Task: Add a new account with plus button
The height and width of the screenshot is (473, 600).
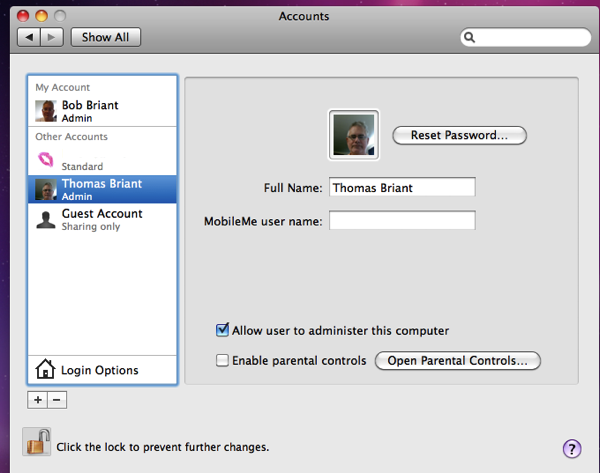Action: pyautogui.click(x=38, y=400)
